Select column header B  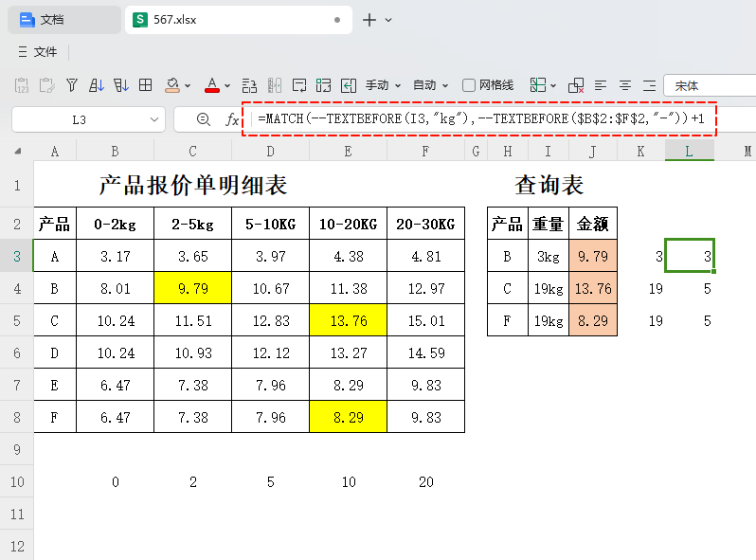(x=115, y=151)
